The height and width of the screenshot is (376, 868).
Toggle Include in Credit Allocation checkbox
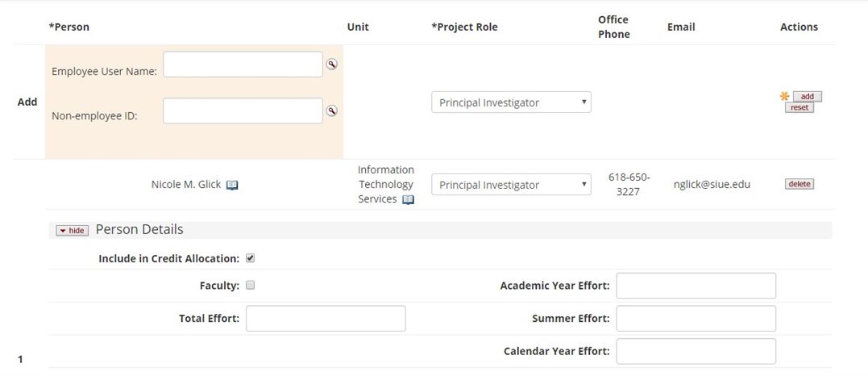250,258
